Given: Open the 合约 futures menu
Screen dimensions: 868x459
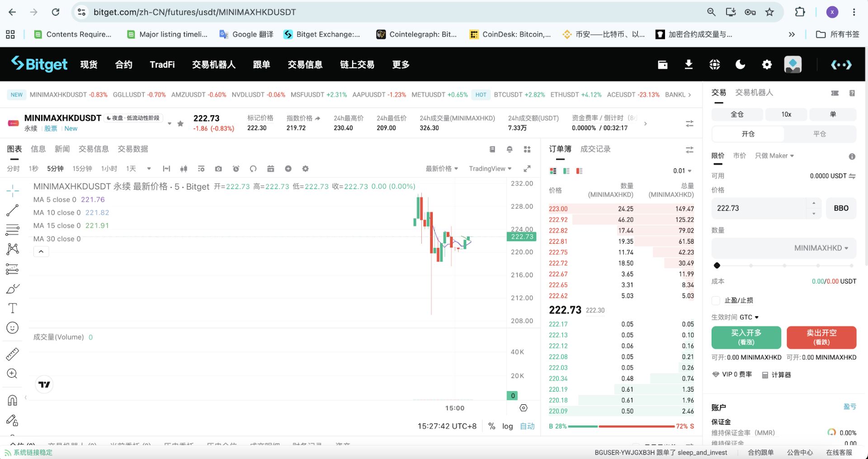Looking at the screenshot, I should click(124, 65).
